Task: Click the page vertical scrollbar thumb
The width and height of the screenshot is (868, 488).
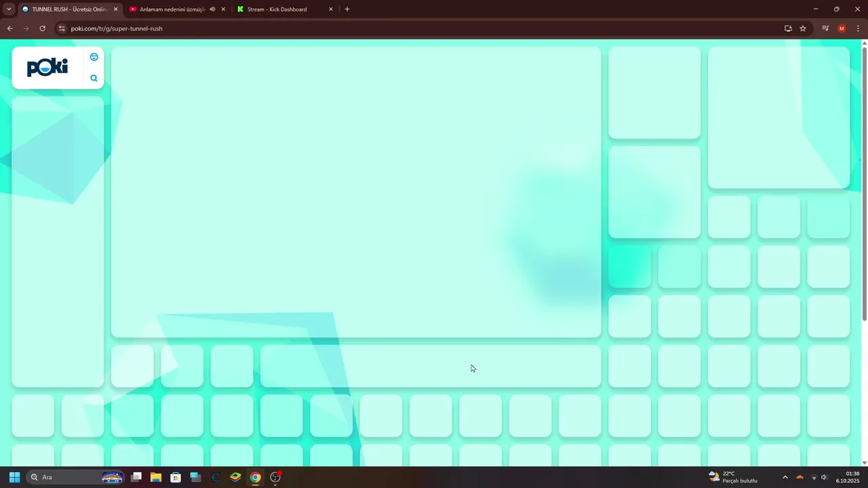Action: pyautogui.click(x=864, y=183)
